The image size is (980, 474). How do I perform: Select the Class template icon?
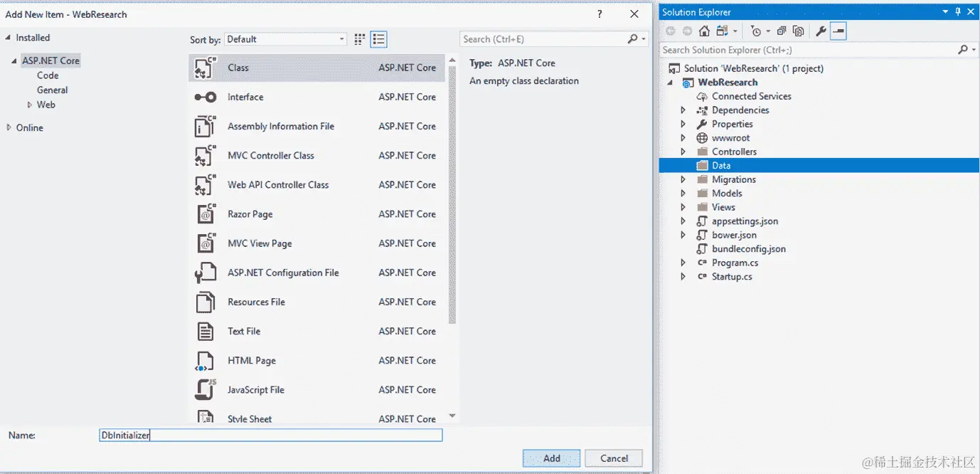pos(205,68)
